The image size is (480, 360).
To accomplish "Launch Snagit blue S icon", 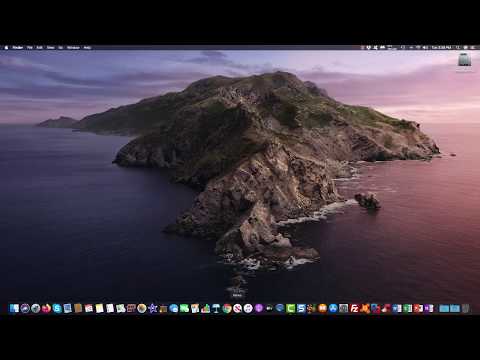I will [301, 308].
